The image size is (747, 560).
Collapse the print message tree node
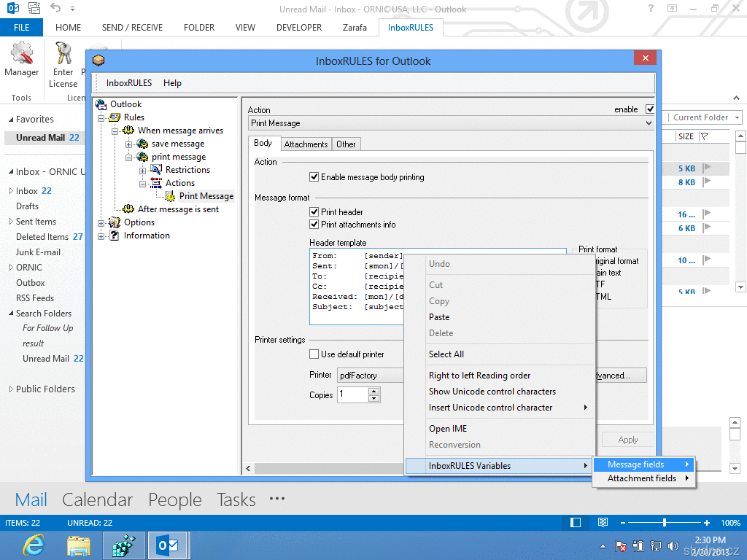129,157
